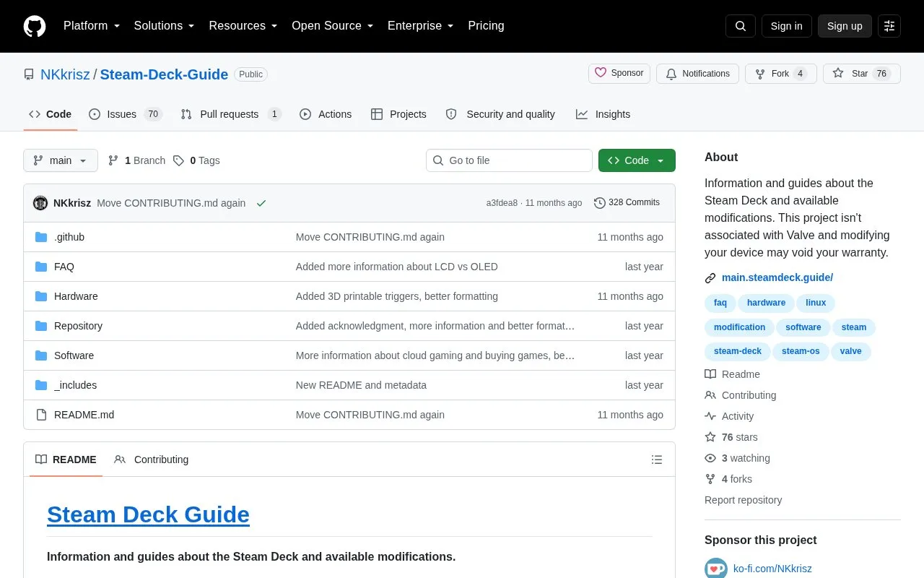Open the main.steamdeck.guide link
The height and width of the screenshot is (578, 924).
777,277
